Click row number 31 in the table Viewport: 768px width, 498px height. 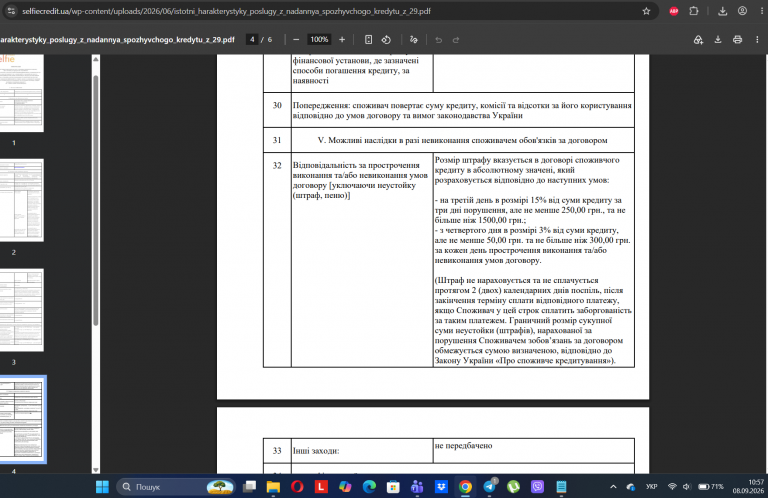(277, 140)
